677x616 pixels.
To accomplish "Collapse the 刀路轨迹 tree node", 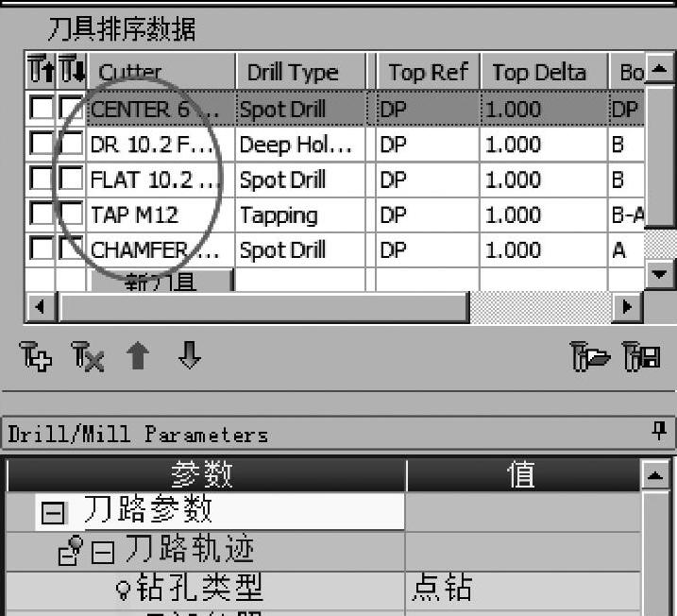I will (x=103, y=552).
